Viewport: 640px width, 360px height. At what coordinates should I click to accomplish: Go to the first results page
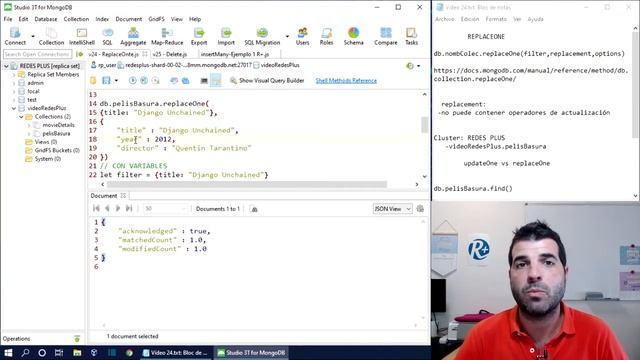click(96, 208)
